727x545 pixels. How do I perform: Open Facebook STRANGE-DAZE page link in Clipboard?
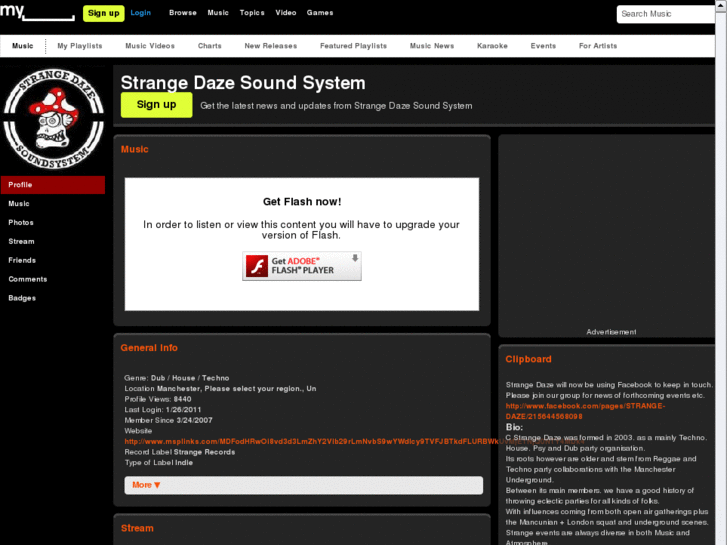(585, 411)
